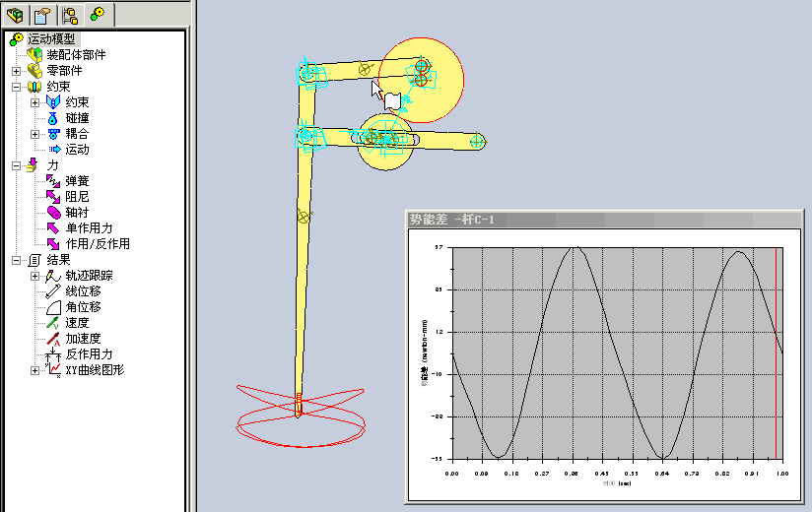
Task: Click the 线位移 linear displacement icon
Action: [x=53, y=291]
